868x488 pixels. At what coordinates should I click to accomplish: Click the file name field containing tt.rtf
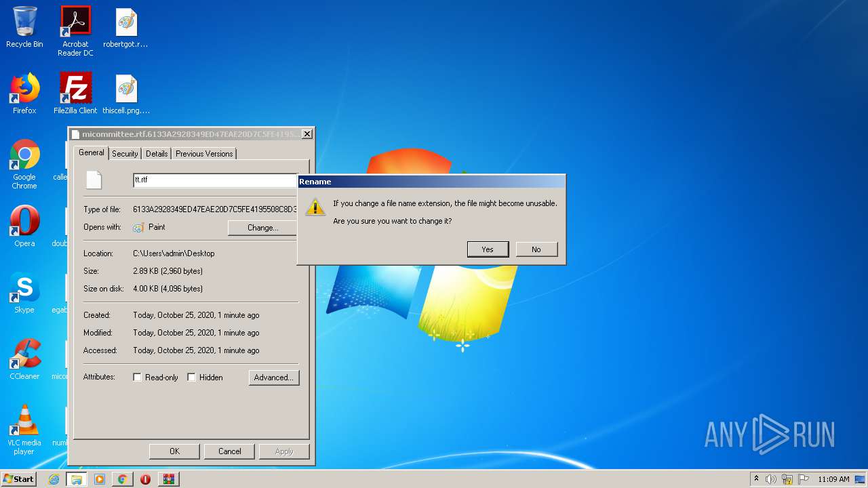215,180
